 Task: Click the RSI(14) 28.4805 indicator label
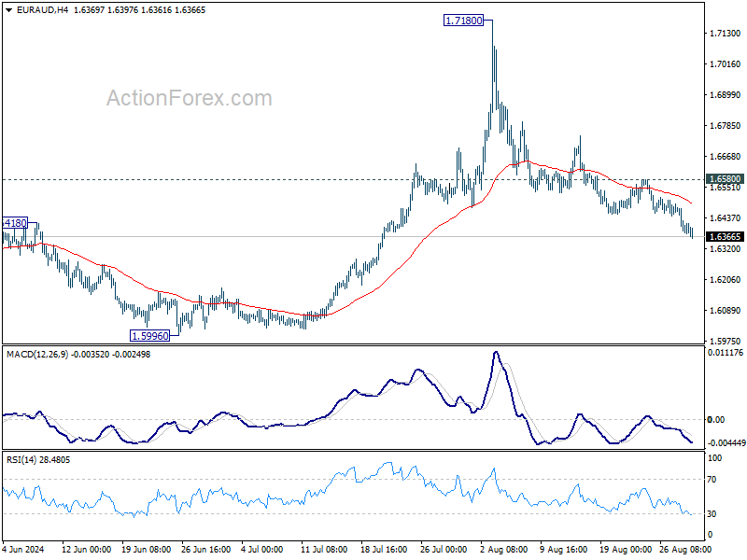coord(38,460)
